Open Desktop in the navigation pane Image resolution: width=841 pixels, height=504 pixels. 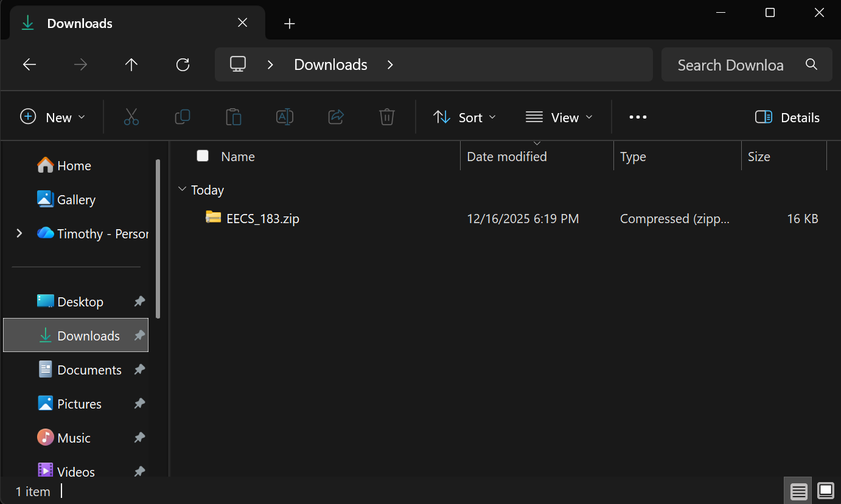[71, 302]
